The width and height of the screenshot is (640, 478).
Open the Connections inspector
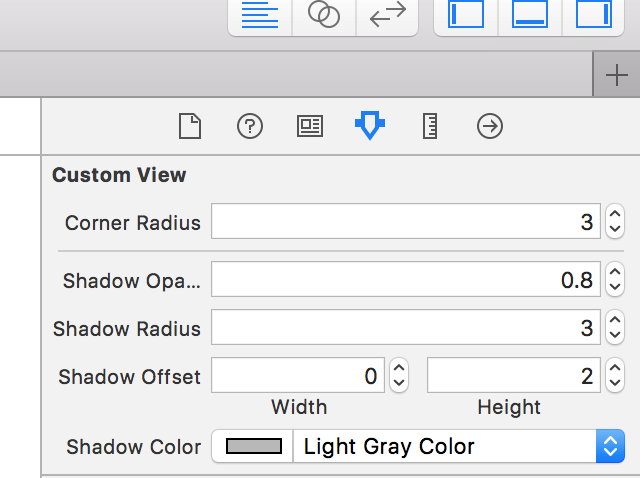click(490, 127)
